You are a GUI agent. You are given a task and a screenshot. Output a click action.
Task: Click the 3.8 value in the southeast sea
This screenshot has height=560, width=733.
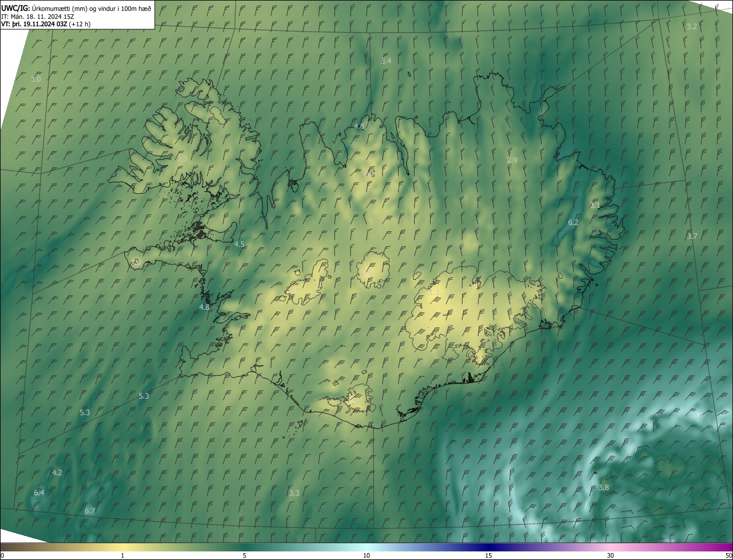(x=604, y=487)
